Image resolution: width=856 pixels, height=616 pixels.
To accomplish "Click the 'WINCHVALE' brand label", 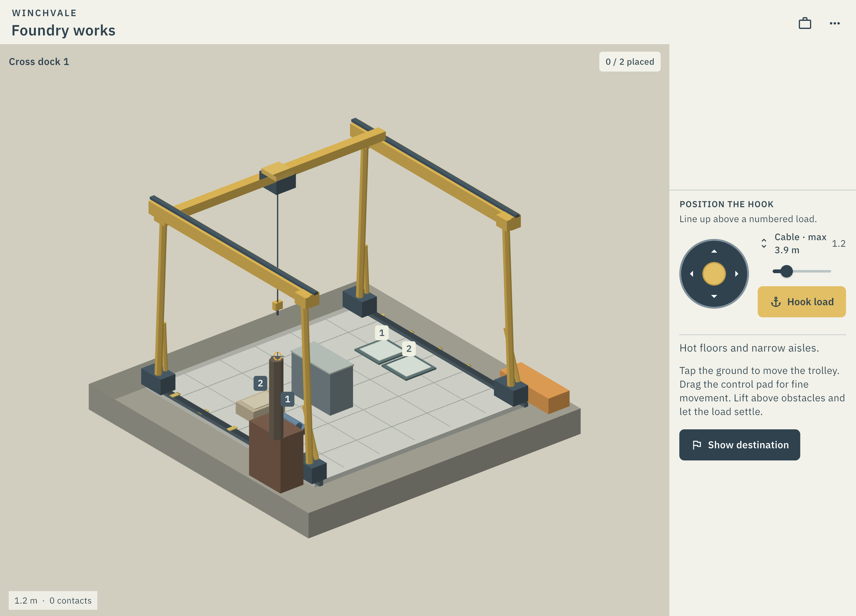I will click(44, 13).
